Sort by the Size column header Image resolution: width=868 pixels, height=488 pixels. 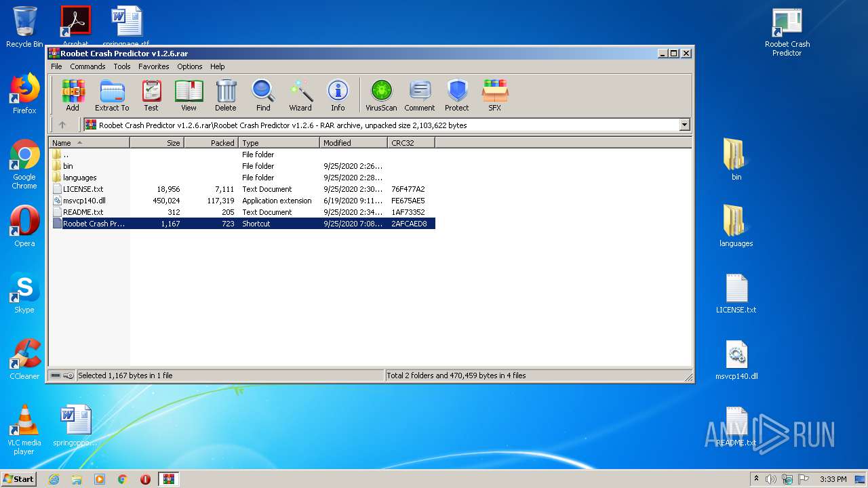(x=157, y=143)
